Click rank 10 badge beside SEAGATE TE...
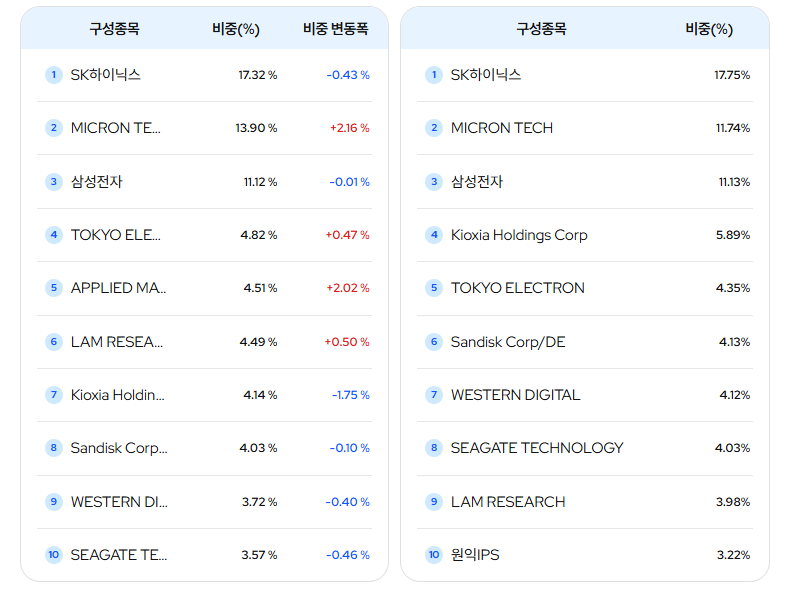Image resolution: width=788 pixels, height=594 pixels. [x=54, y=555]
